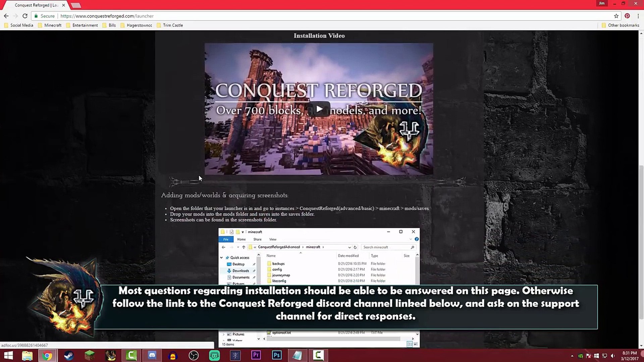This screenshot has width=644, height=362.
Task: Open a new browser tab
Action: (76, 5)
